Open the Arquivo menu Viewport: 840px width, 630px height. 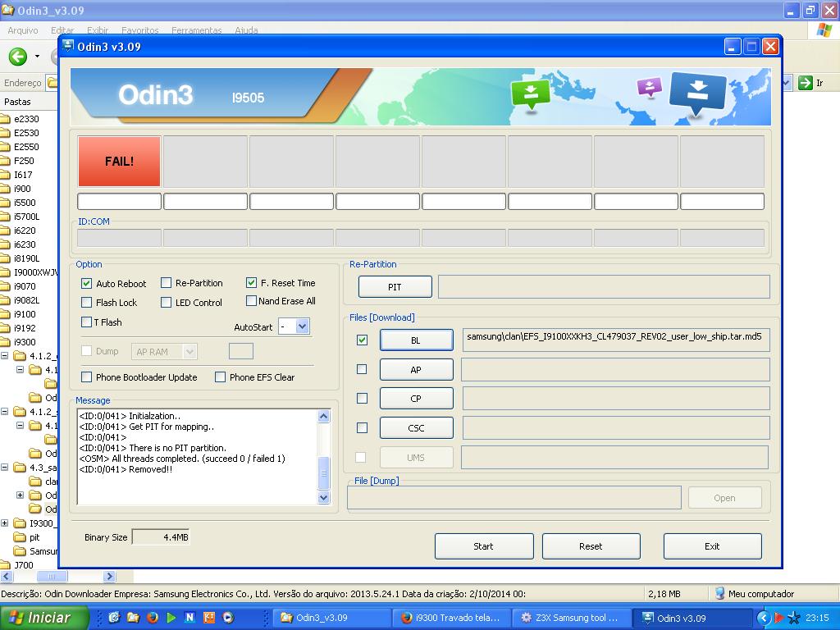click(x=22, y=30)
